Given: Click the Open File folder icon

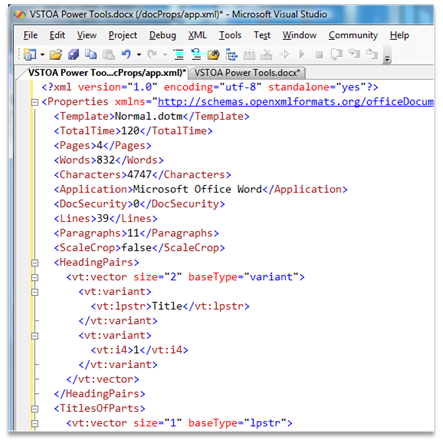Looking at the screenshot, I should pyautogui.click(x=56, y=54).
